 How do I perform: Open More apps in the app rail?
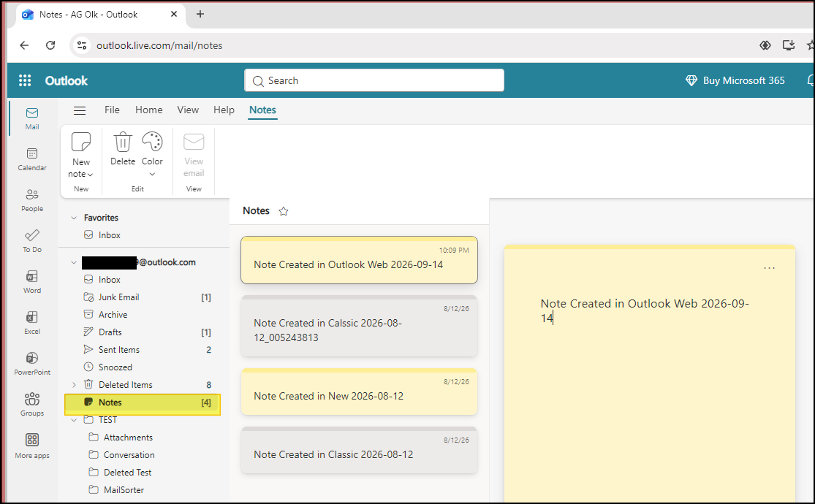click(32, 447)
